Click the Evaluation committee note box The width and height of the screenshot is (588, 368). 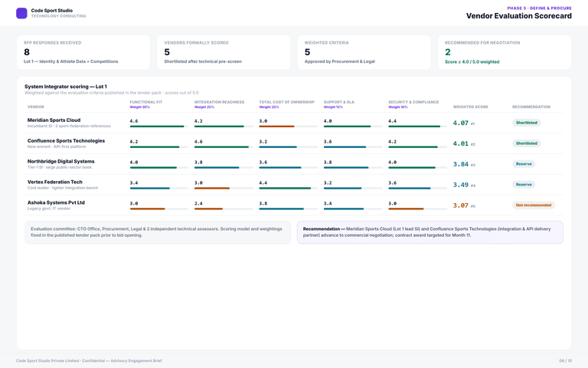coord(158,232)
